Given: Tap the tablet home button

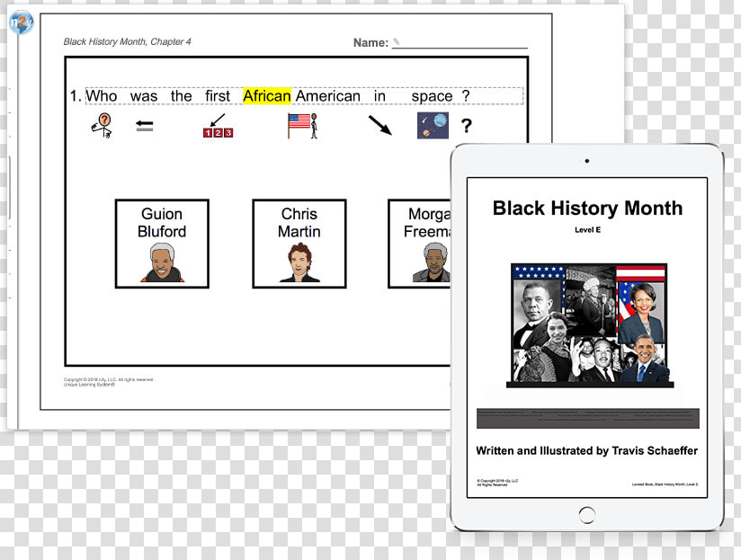Looking at the screenshot, I should click(587, 515).
